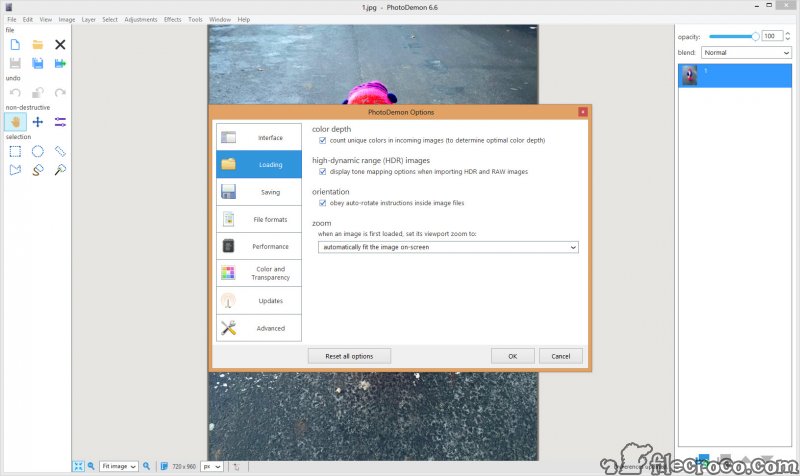This screenshot has width=800, height=476.
Task: Close the image with the black X icon
Action: click(60, 45)
